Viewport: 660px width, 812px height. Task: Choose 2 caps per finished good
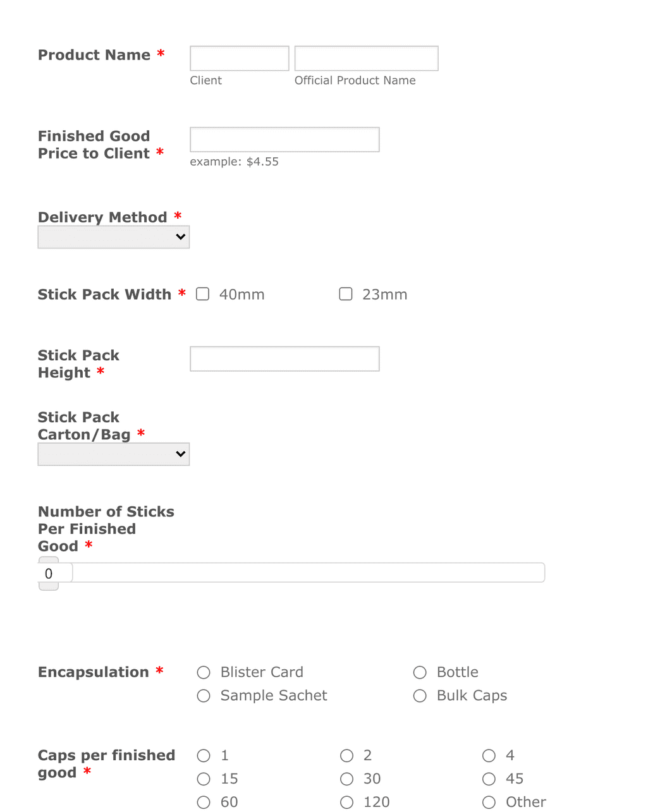tap(346, 755)
